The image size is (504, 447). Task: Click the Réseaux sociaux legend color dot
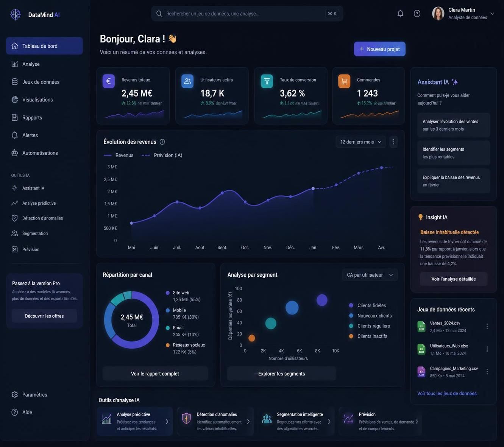click(x=168, y=345)
